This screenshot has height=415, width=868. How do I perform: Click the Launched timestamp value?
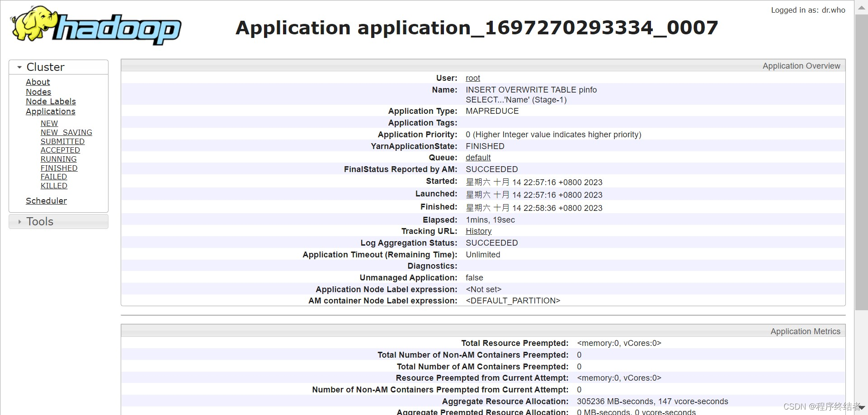pyautogui.click(x=534, y=195)
